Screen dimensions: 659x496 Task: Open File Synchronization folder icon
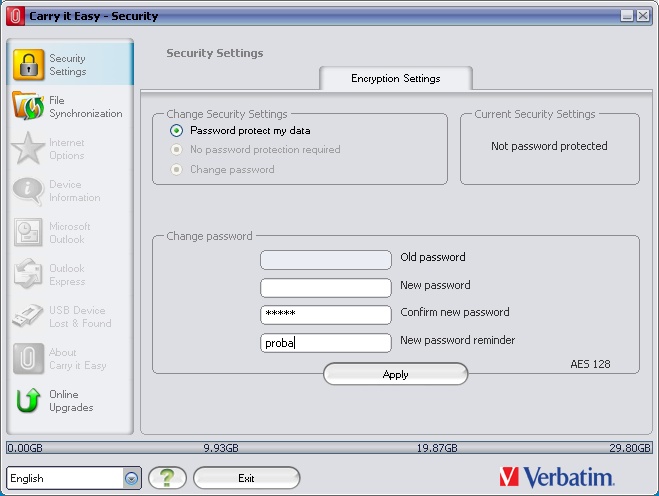click(x=28, y=106)
